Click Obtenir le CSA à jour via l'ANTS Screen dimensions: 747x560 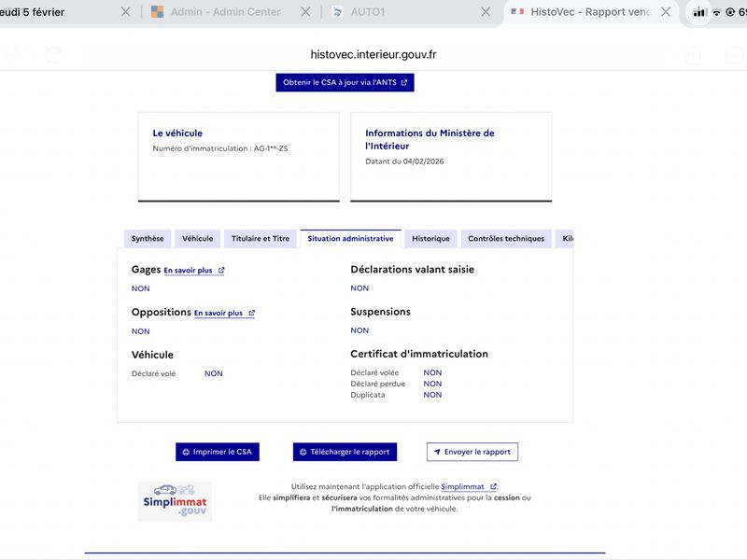345,82
